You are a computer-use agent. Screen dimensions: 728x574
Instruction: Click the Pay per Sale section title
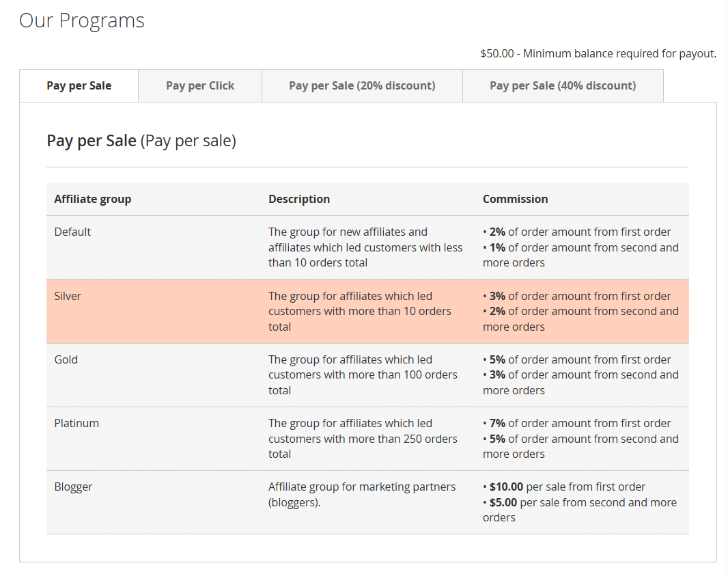(91, 140)
